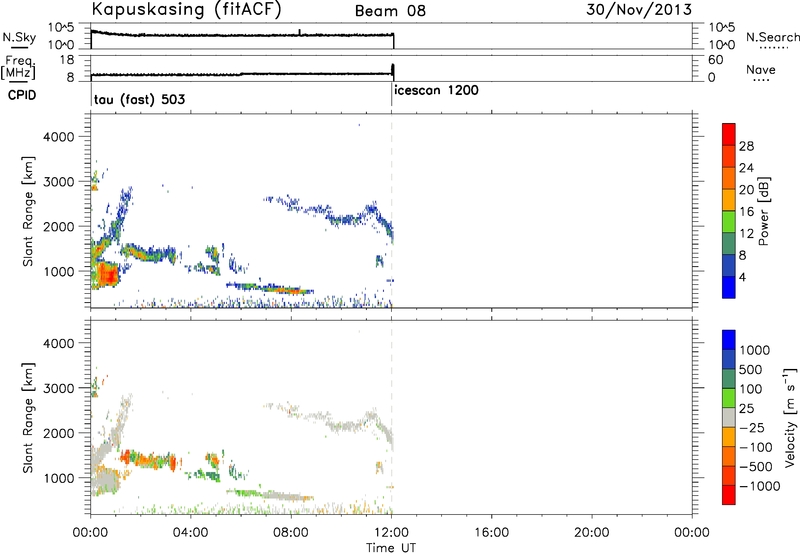Click the '20:00' time axis label
Image resolution: width=800 pixels, height=554 pixels.
click(592, 533)
